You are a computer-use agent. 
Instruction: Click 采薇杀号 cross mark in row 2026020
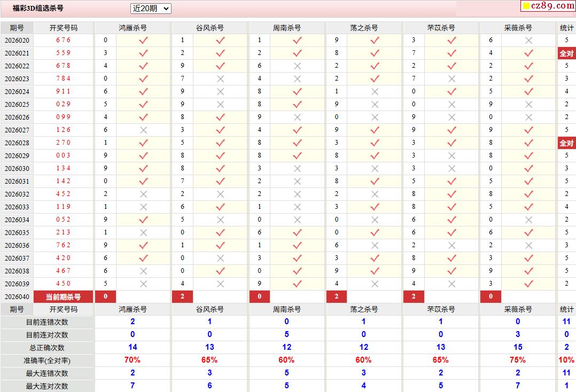(528, 40)
